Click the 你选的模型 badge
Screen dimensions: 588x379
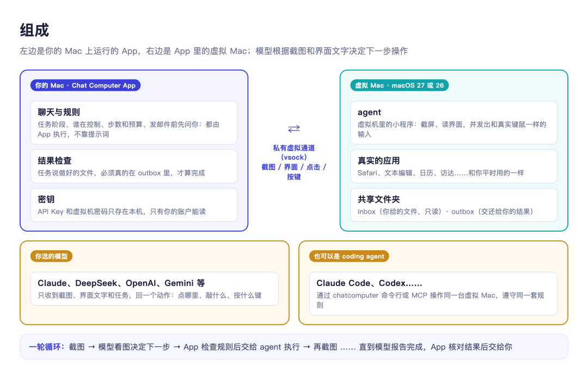point(51,256)
